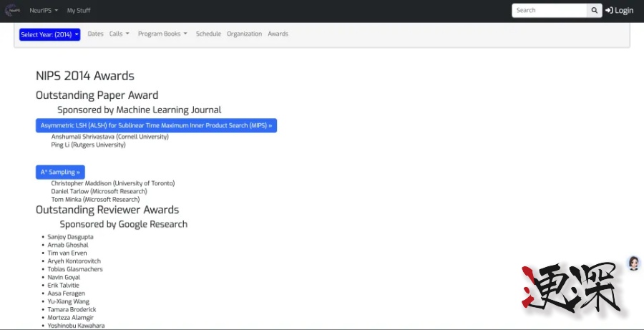Click the NIPS 2014 Awards heading
This screenshot has width=644, height=330.
[x=85, y=76]
